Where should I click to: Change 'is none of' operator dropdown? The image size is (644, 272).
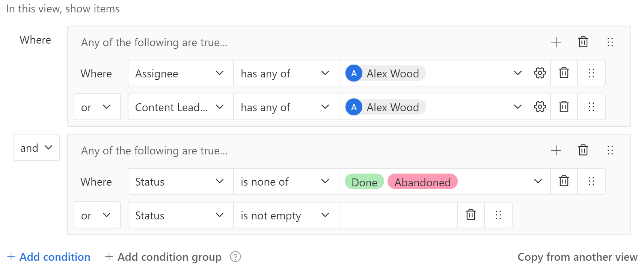286,181
